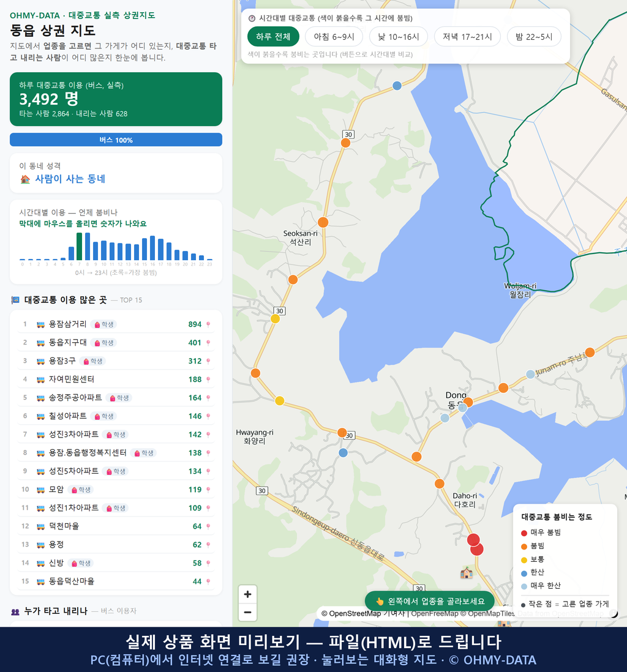
Task: Click the 신방 stop name
Action: [56, 562]
